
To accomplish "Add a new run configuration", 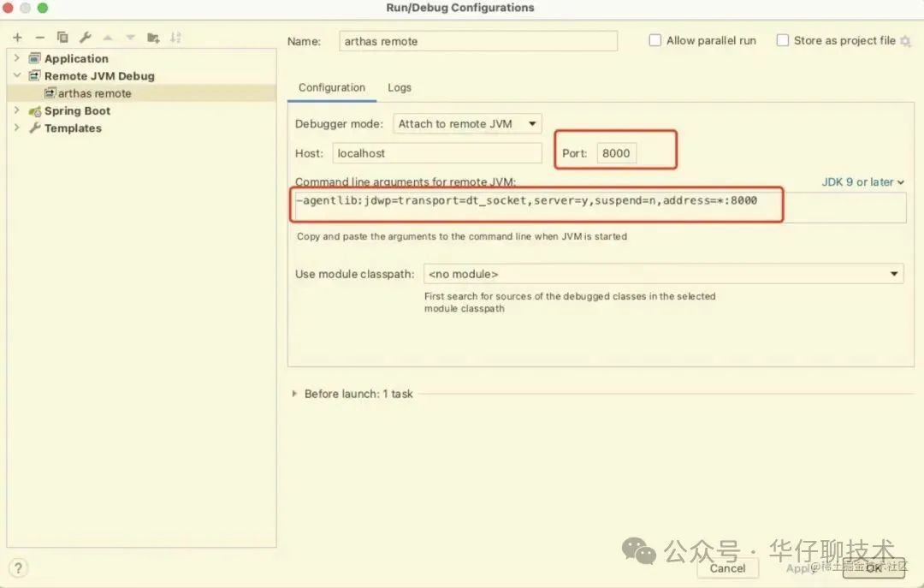I will (17, 37).
